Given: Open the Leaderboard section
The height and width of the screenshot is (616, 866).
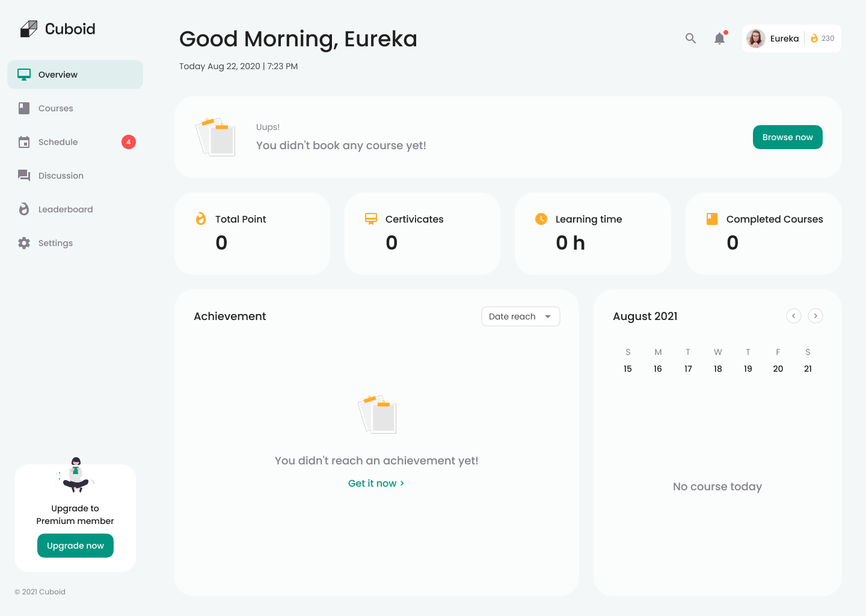Looking at the screenshot, I should tap(65, 209).
